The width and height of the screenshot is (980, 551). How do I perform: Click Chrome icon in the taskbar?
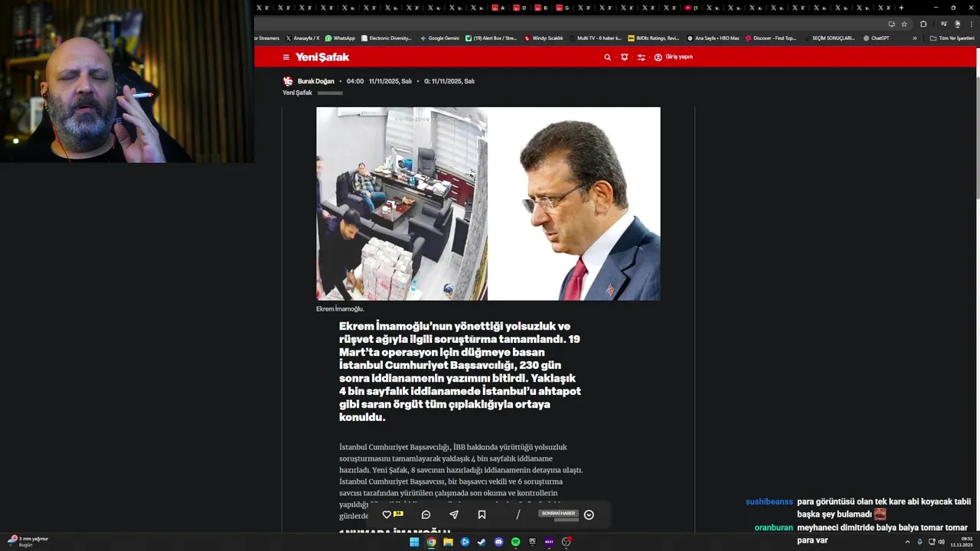pos(431,542)
